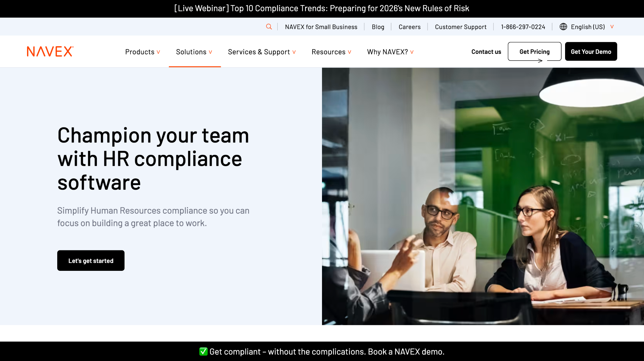Click the Customer Support link
Screen dimensions: 644x361
coord(461,27)
